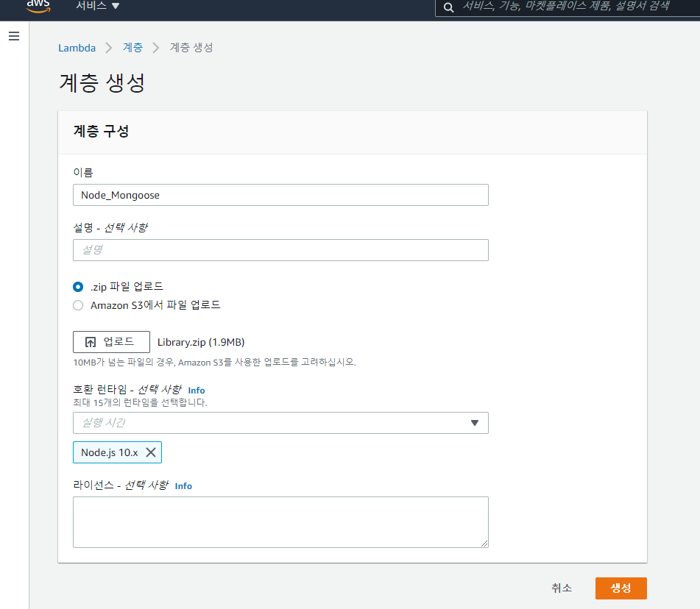Screen dimensions: 700x609
Task: Select Amazon S3에서 파일 업로드 radio option
Action: click(x=78, y=305)
